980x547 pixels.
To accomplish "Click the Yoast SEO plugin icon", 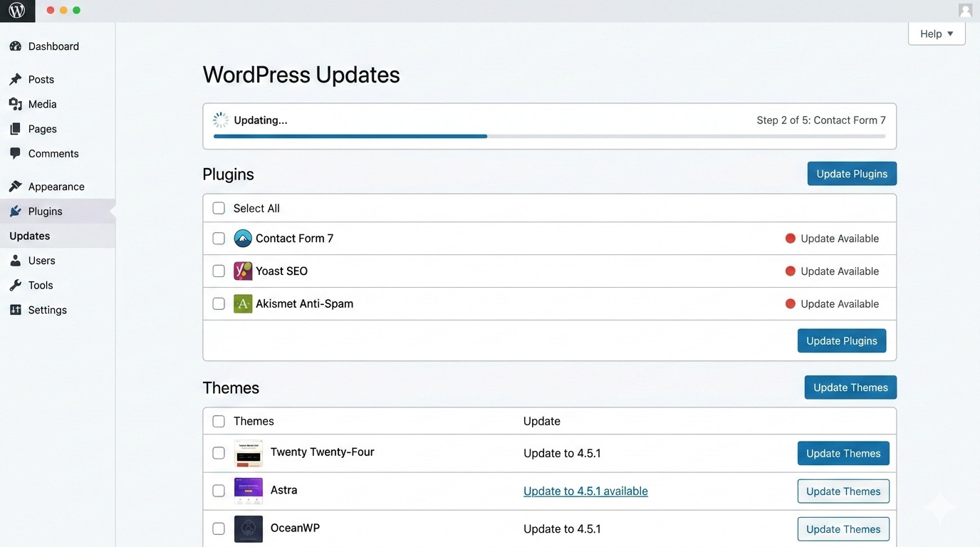I will point(243,271).
